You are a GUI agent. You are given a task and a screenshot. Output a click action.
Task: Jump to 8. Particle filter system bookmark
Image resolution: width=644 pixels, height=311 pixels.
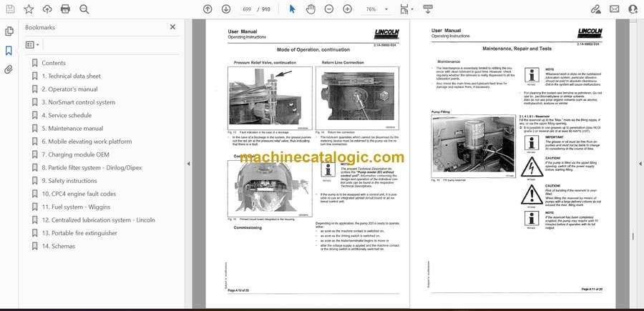pos(92,168)
